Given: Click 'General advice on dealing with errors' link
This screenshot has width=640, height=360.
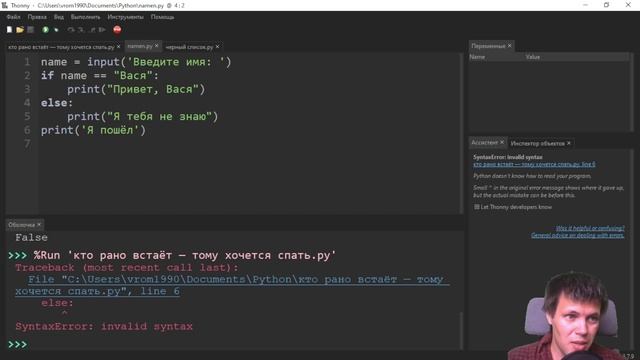Looking at the screenshot, I should click(578, 235).
